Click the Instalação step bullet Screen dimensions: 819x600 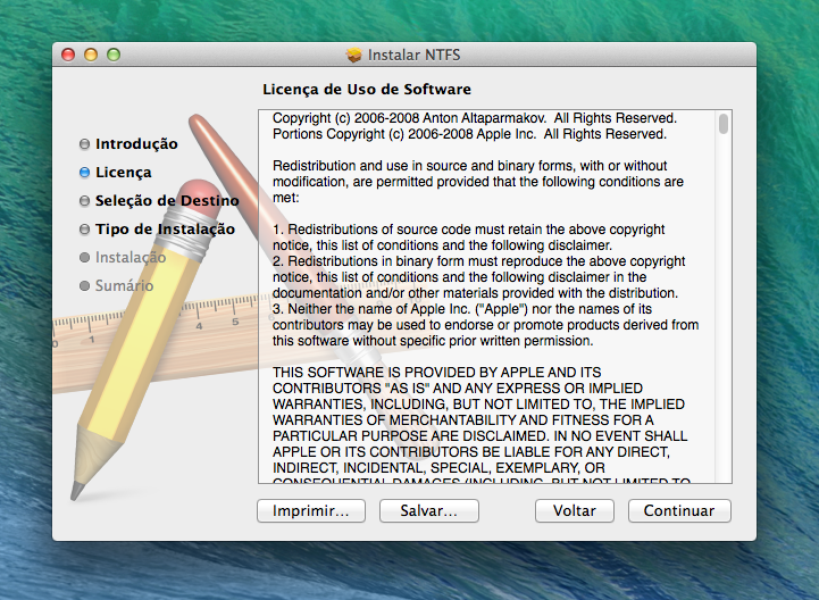pyautogui.click(x=85, y=257)
